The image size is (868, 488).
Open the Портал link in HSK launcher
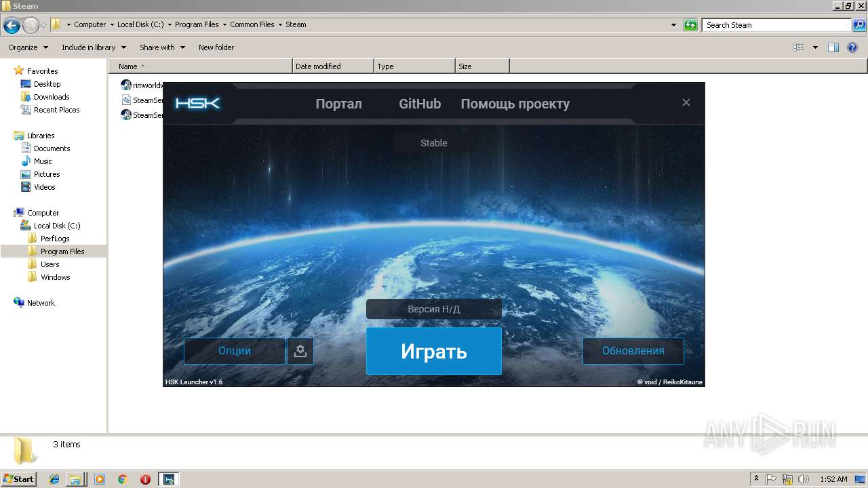coord(338,104)
